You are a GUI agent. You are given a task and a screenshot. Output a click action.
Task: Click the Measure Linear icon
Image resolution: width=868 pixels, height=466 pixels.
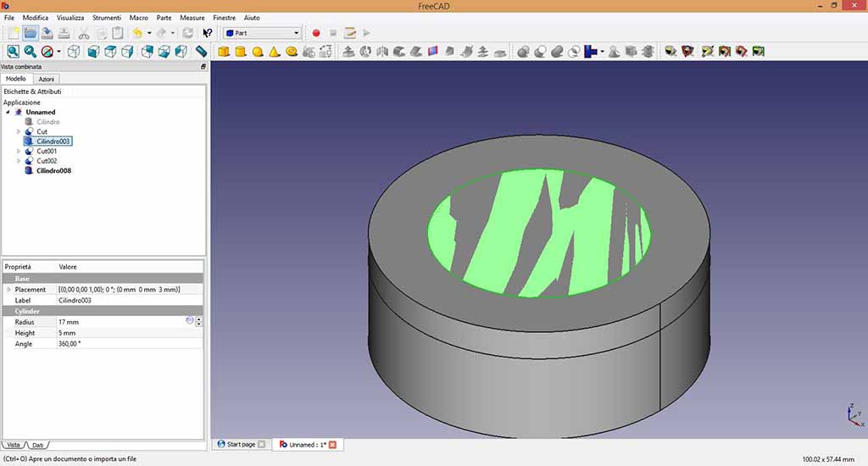click(671, 52)
